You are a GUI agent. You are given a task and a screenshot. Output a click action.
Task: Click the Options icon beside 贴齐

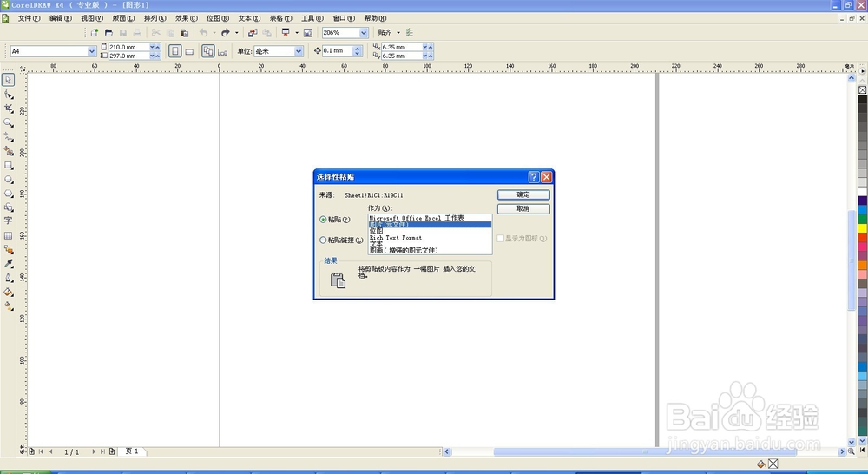point(410,33)
